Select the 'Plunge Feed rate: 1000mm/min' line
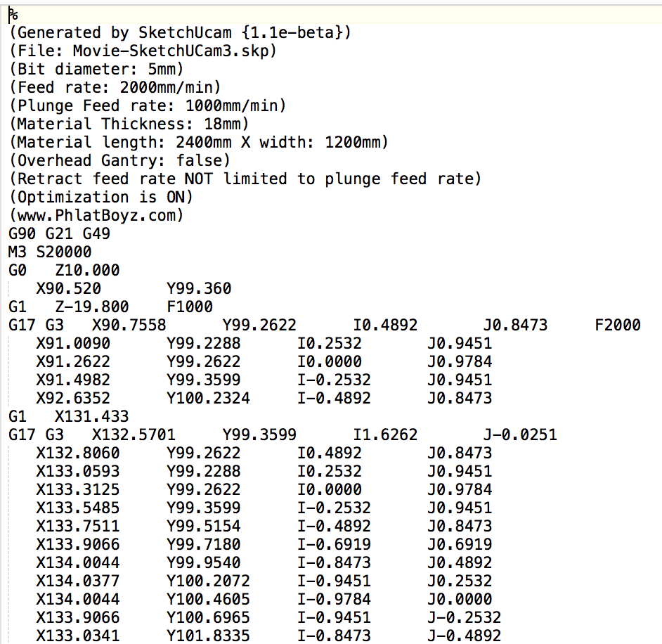 pyautogui.click(x=147, y=106)
